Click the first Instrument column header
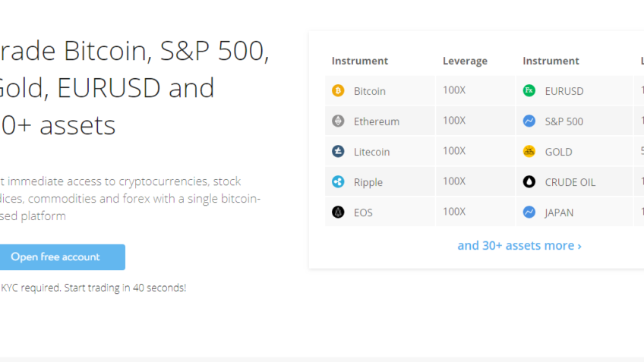The width and height of the screenshot is (644, 362). [x=360, y=61]
